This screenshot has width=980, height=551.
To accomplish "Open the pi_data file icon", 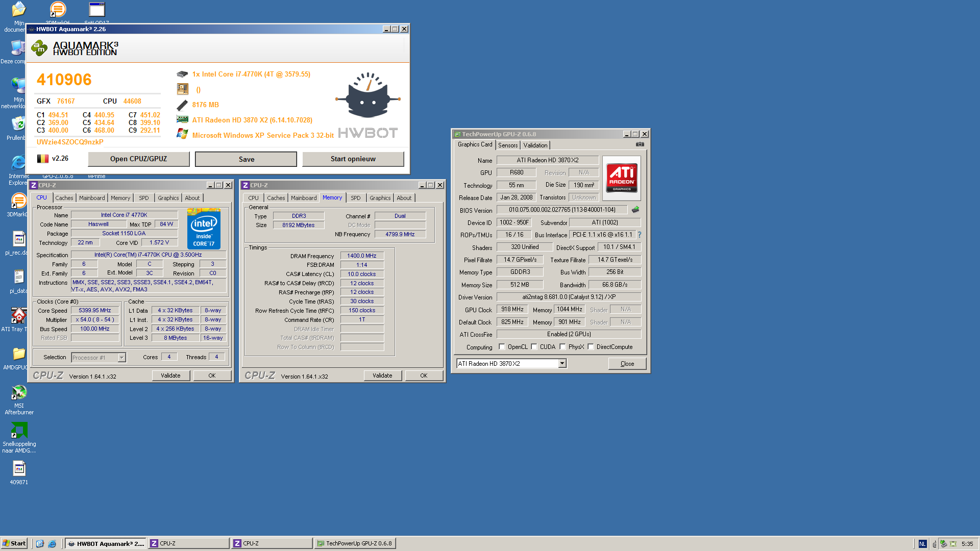I will 19,277.
